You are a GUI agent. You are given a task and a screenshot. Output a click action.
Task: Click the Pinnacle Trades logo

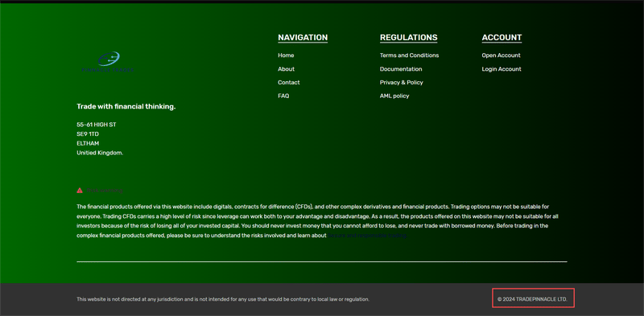coord(108,62)
